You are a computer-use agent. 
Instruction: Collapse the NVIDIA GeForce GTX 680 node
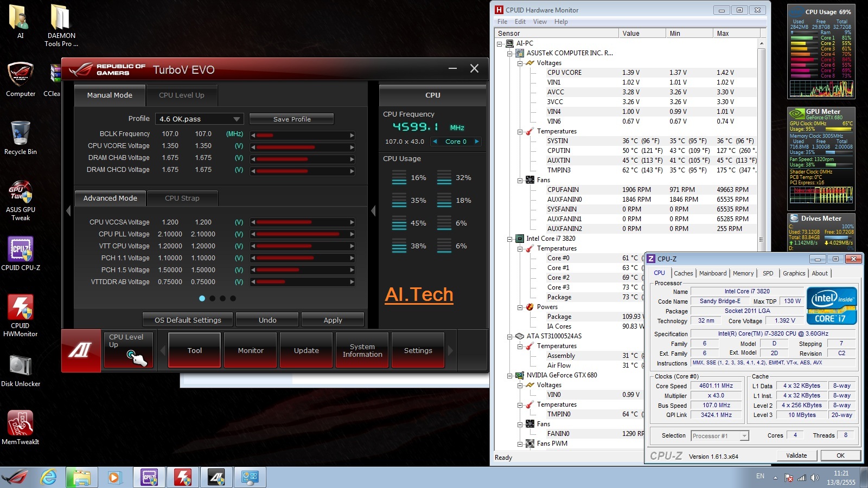click(x=510, y=375)
